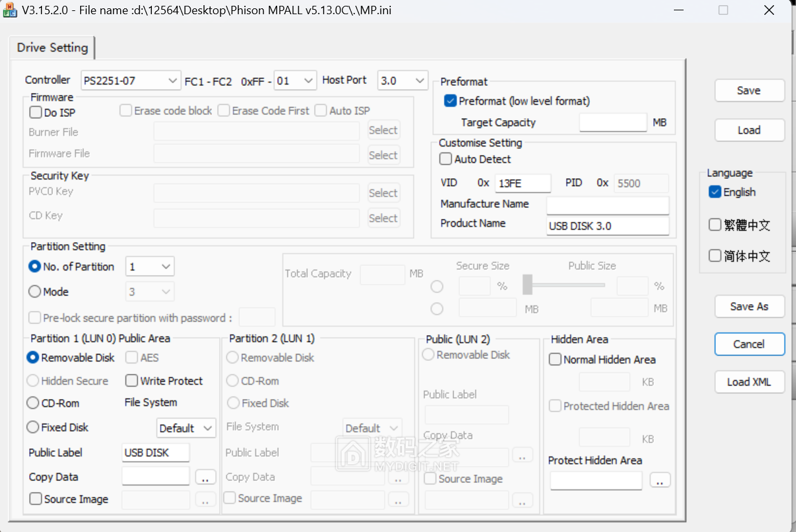This screenshot has height=532, width=796.
Task: Click Product Name field USB DISK 3.0
Action: click(x=607, y=226)
